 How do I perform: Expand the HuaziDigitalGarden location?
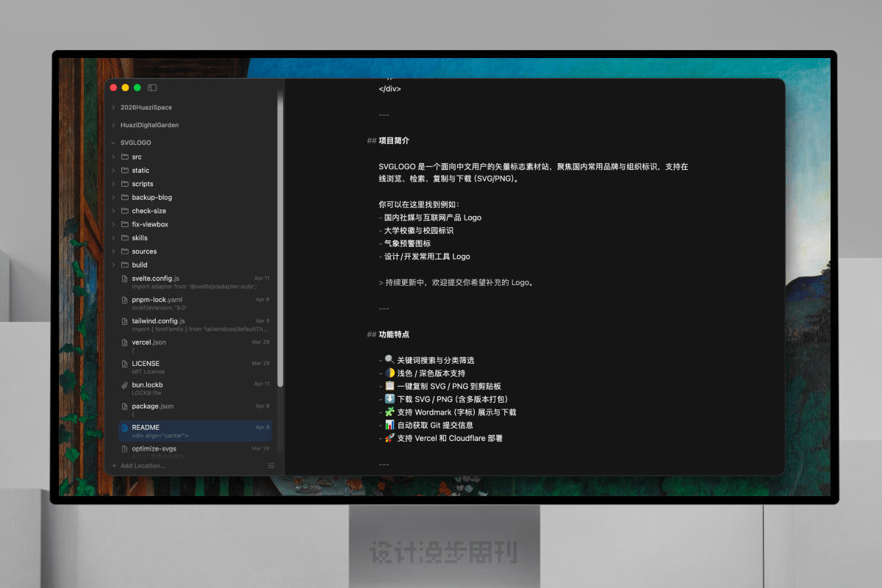(x=113, y=125)
